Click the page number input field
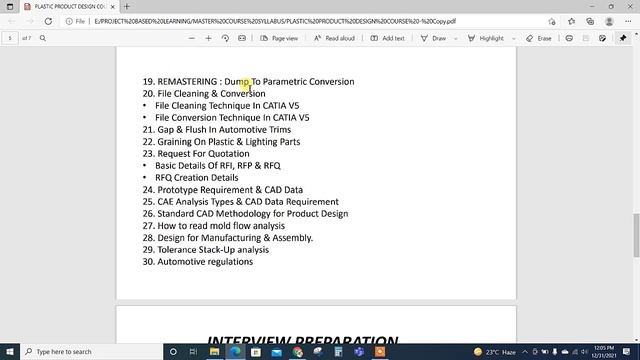Viewport: 640px width, 360px height. click(10, 38)
